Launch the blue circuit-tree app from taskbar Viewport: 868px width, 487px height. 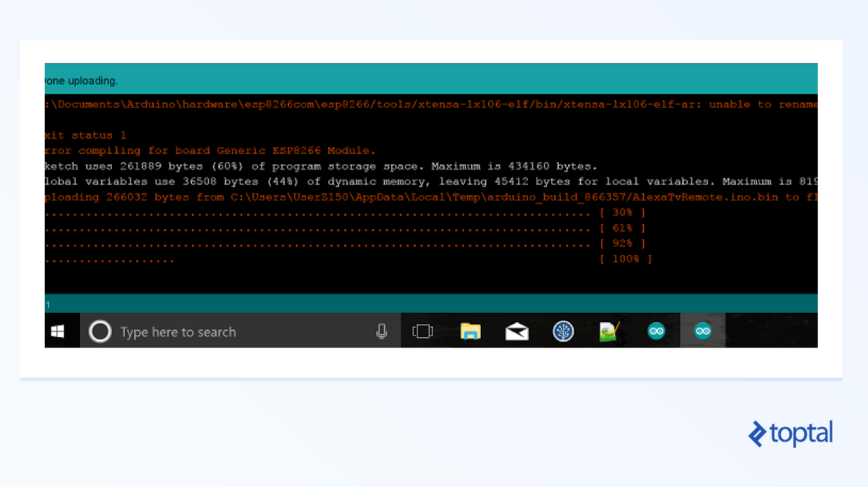pyautogui.click(x=563, y=331)
